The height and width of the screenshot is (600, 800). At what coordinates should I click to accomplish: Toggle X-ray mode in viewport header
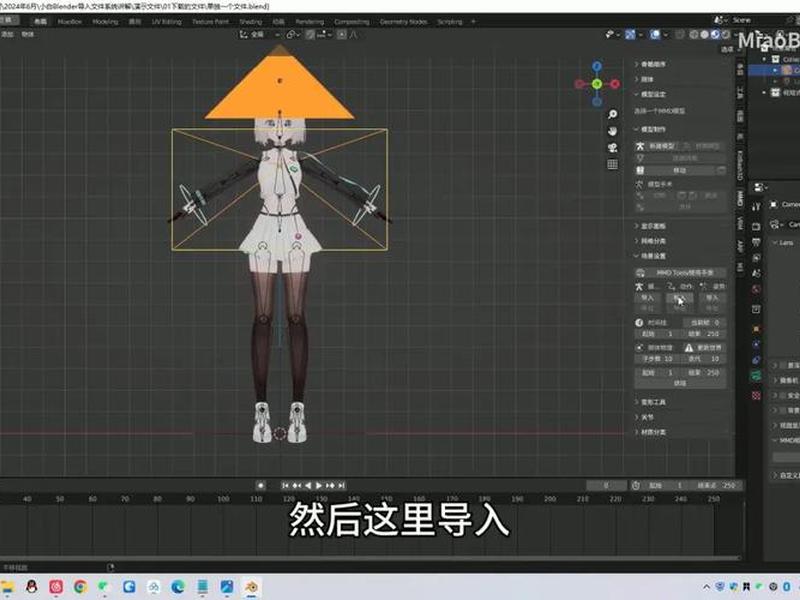click(680, 34)
